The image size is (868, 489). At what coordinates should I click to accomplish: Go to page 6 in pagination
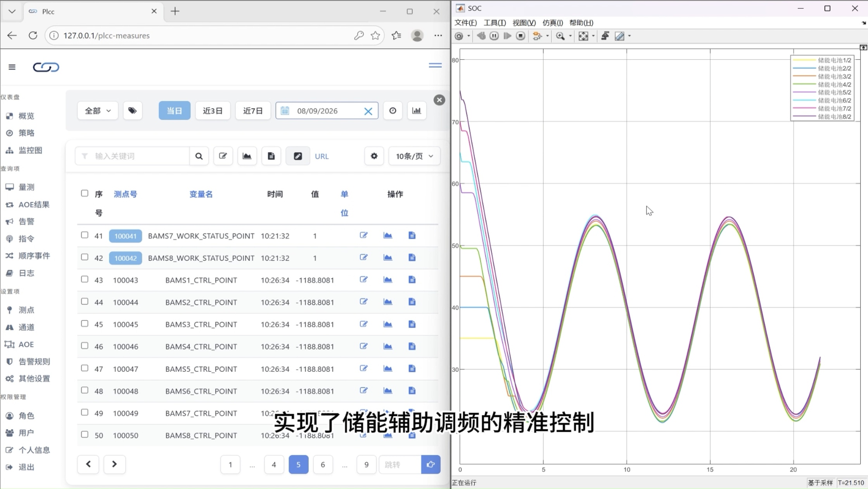click(323, 464)
